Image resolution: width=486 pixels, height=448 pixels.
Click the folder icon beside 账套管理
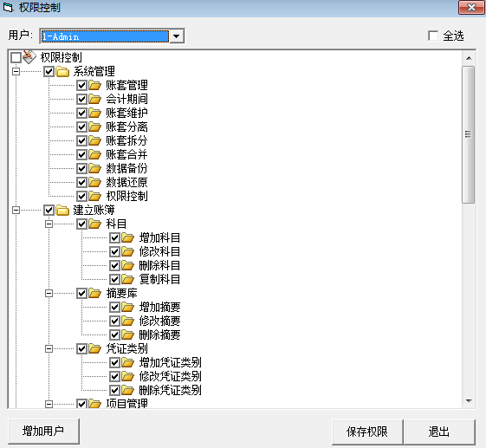(x=94, y=85)
